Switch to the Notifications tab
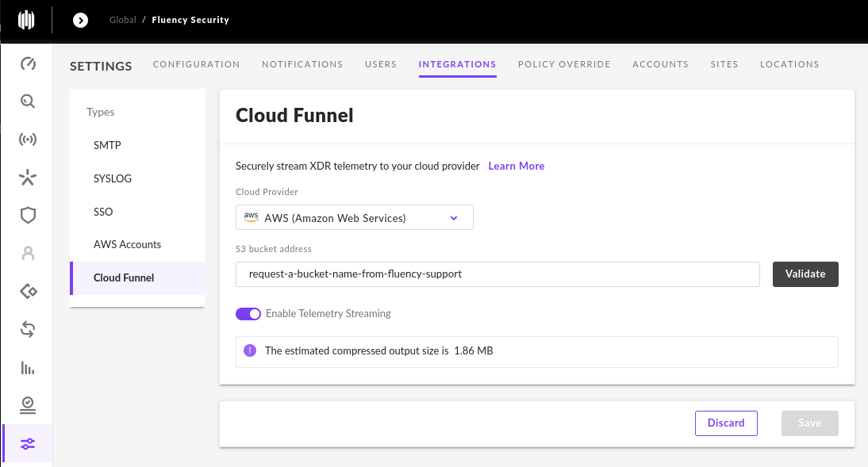Viewport: 868px width, 467px height. pos(302,64)
